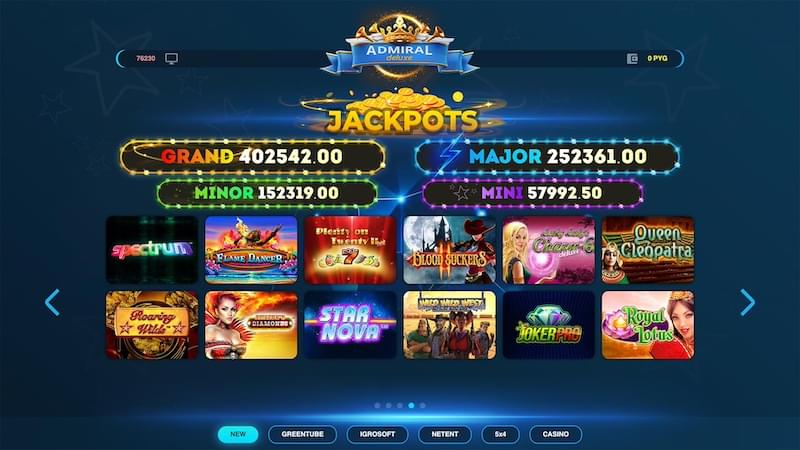The image size is (800, 450).
Task: Select the NETENT category tab
Action: click(x=444, y=434)
